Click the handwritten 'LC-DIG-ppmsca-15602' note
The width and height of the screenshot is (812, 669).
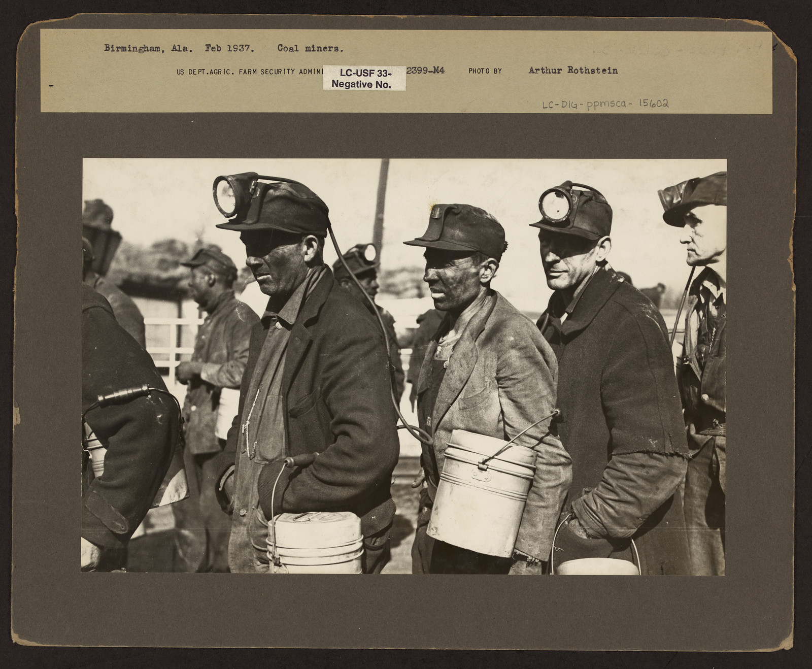[x=605, y=104]
